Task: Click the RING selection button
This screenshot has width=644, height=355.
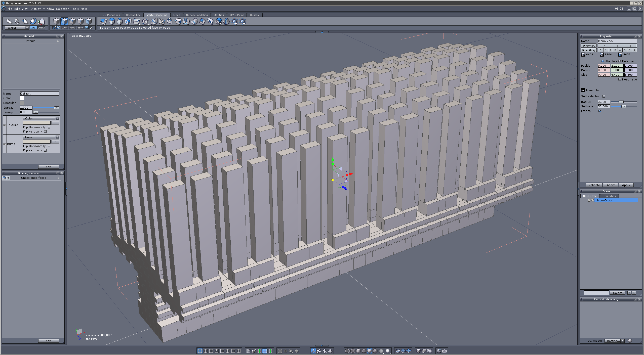Action: point(72,28)
